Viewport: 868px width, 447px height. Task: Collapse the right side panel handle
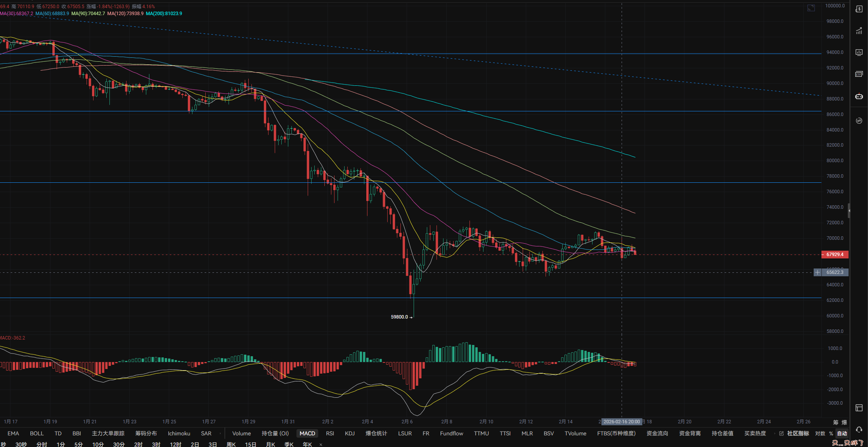pos(849,211)
